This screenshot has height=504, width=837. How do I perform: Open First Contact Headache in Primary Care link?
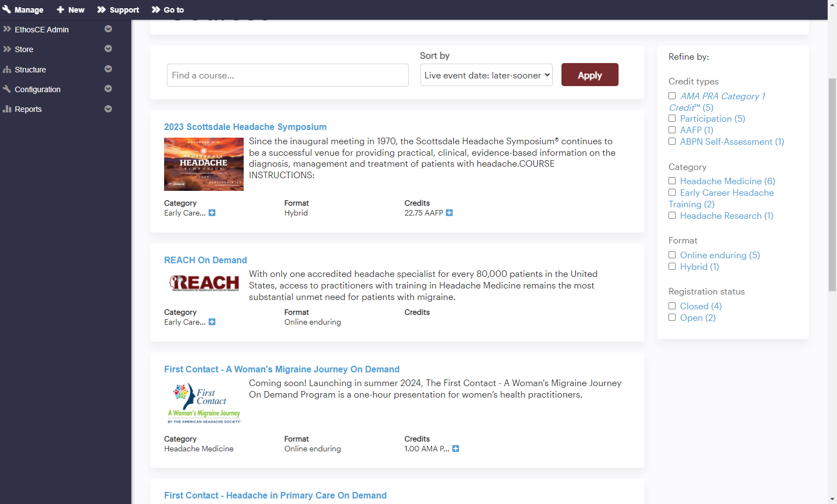[x=276, y=495]
